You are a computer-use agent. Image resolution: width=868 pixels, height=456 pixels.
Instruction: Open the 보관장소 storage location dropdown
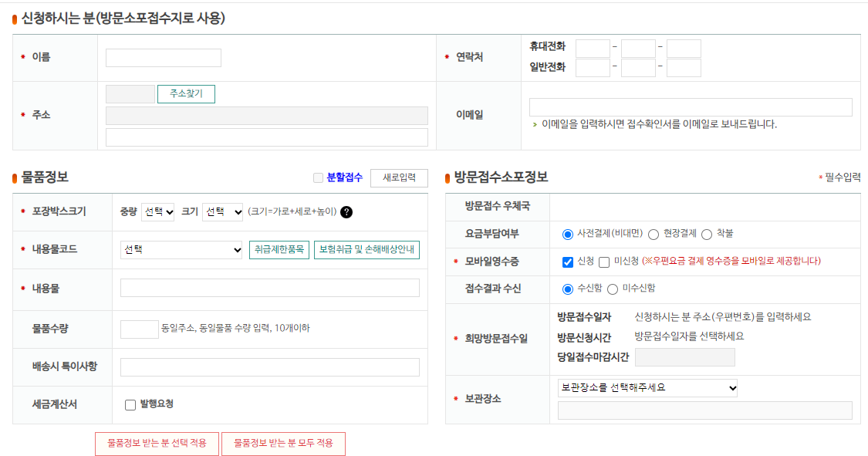click(x=647, y=390)
